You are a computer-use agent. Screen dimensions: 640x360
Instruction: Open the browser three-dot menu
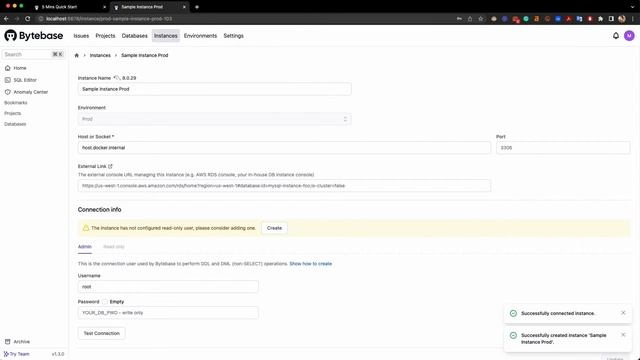coord(633,18)
